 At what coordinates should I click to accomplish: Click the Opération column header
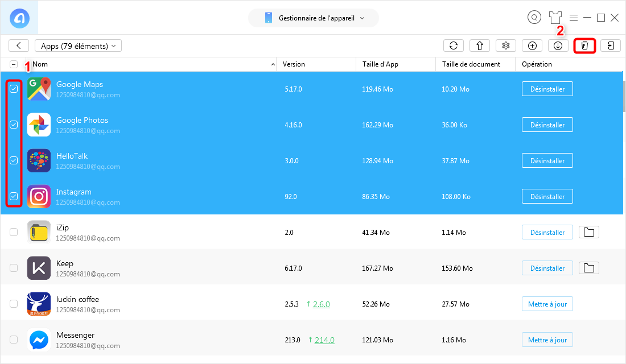pyautogui.click(x=537, y=64)
